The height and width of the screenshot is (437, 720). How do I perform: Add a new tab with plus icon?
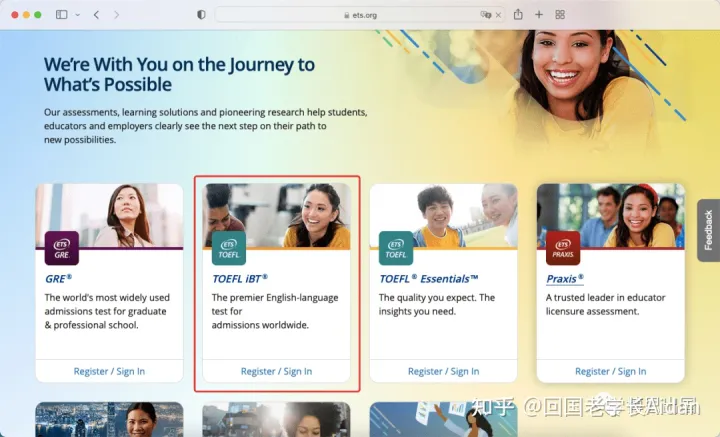[x=539, y=15]
